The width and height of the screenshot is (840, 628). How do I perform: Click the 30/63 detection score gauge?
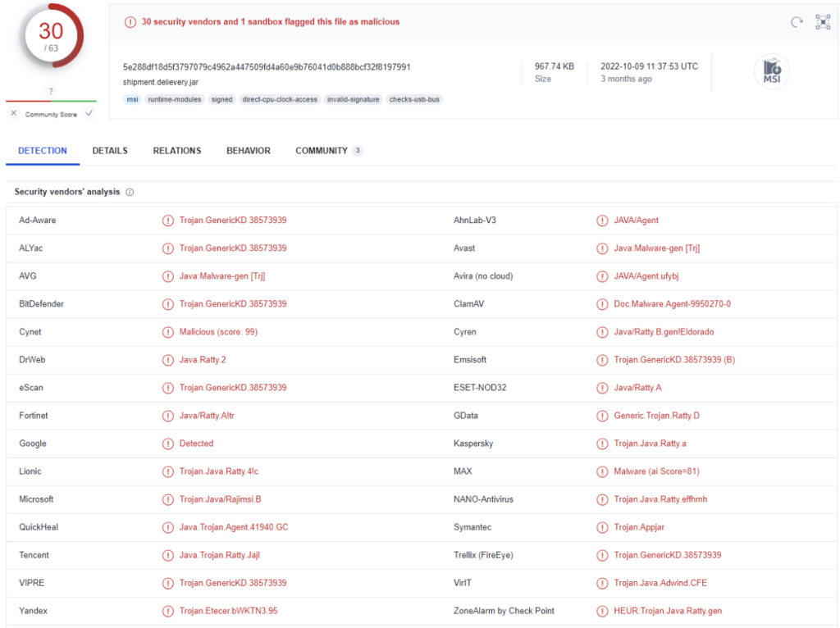51,36
